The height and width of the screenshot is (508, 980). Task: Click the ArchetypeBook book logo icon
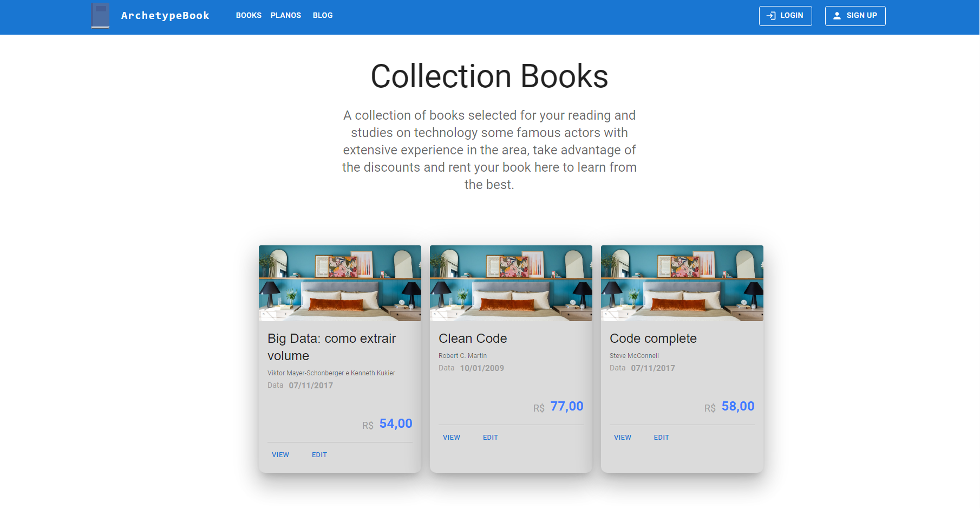point(100,15)
